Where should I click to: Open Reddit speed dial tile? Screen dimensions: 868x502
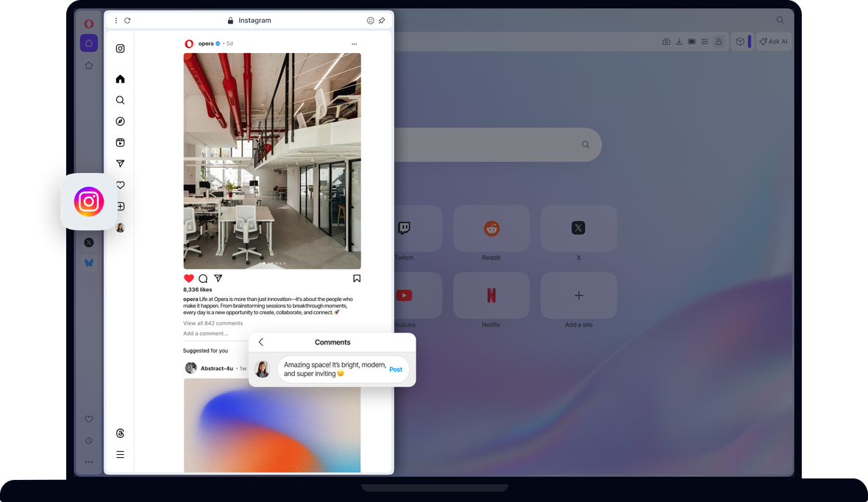click(x=491, y=230)
